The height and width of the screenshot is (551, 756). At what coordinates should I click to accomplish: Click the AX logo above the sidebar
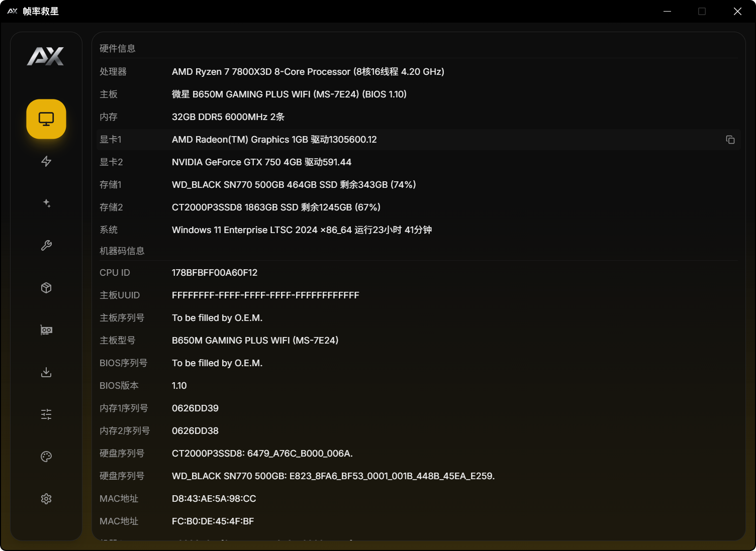(46, 56)
